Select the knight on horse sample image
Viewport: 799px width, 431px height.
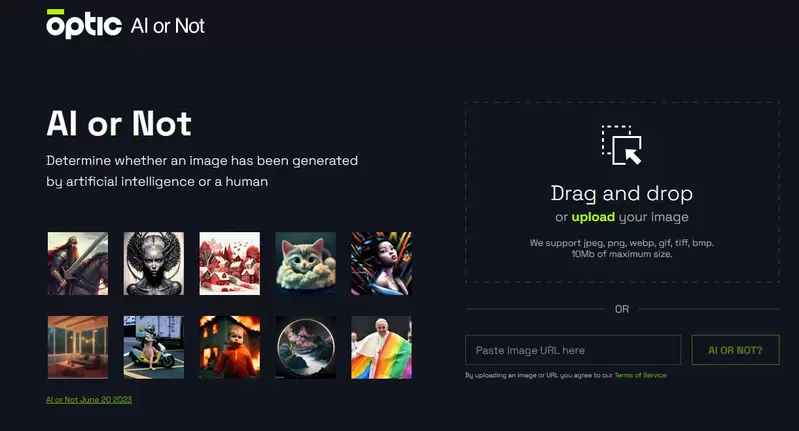pos(78,263)
